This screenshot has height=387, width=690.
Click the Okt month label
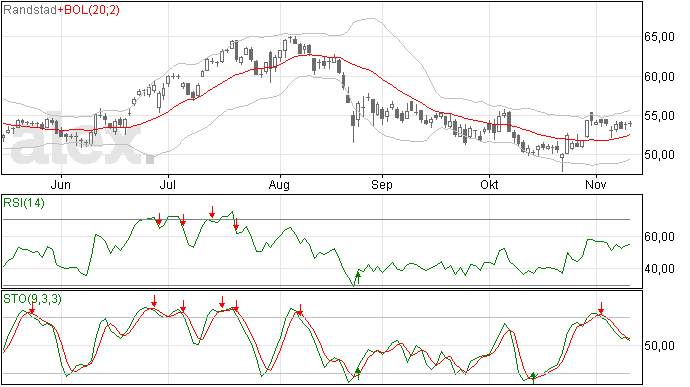(489, 184)
